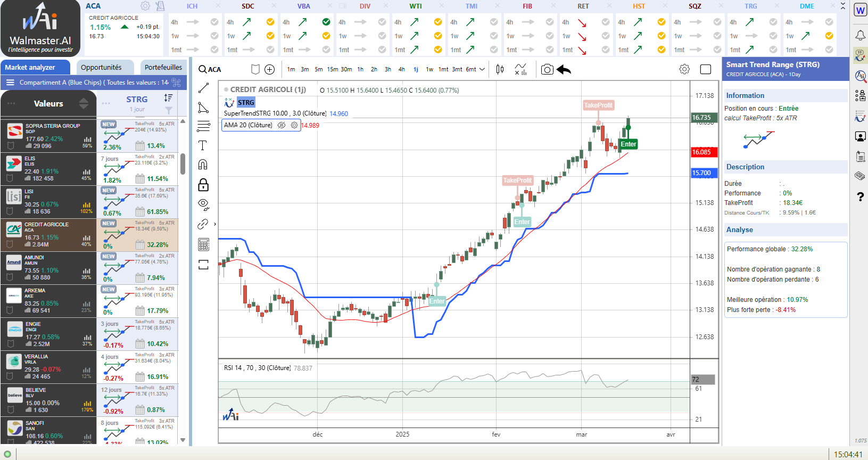The width and height of the screenshot is (868, 460).
Task: Open the STRG column filter funnel
Action: pos(168,110)
